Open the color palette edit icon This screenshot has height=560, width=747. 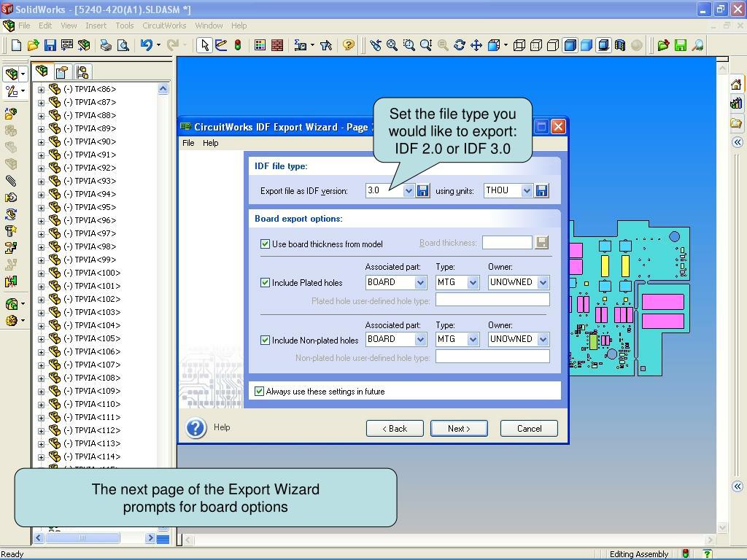(x=260, y=45)
